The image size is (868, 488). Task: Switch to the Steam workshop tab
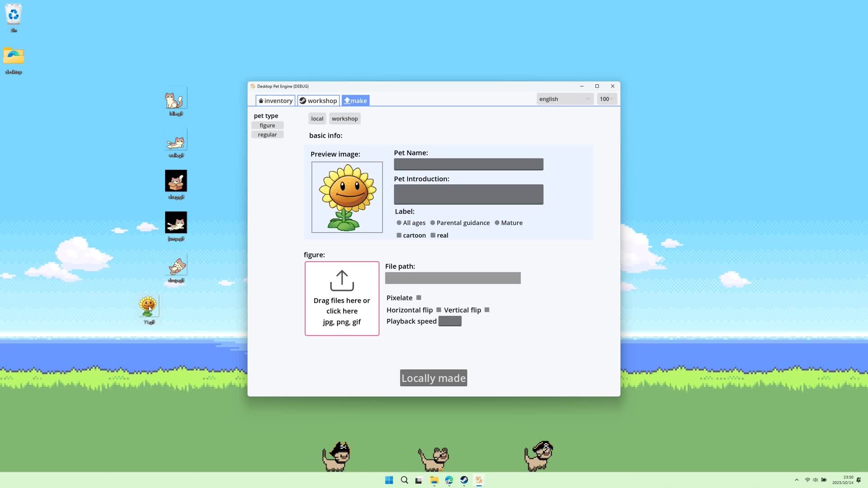click(x=318, y=101)
